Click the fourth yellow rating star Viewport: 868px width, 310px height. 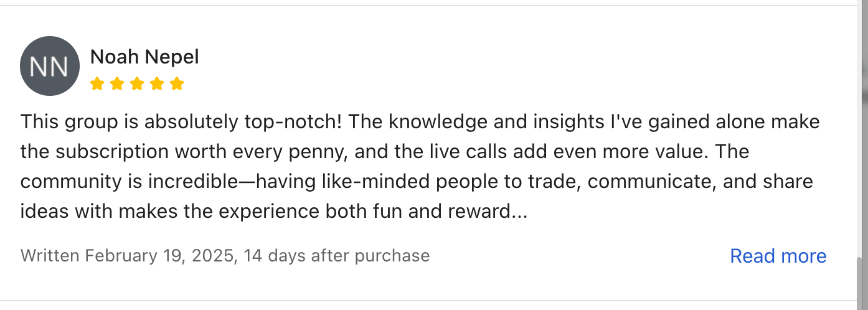point(157,83)
